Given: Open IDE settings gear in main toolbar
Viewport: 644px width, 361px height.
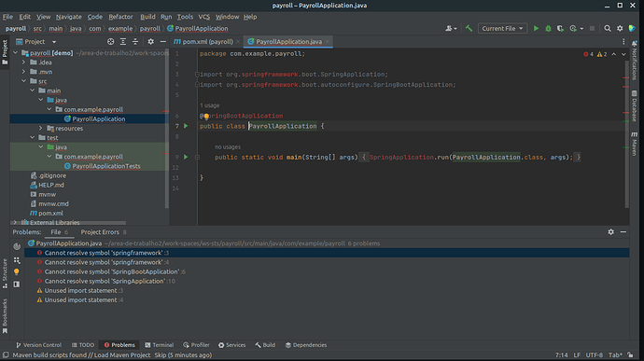Looking at the screenshot, I should point(620,28).
